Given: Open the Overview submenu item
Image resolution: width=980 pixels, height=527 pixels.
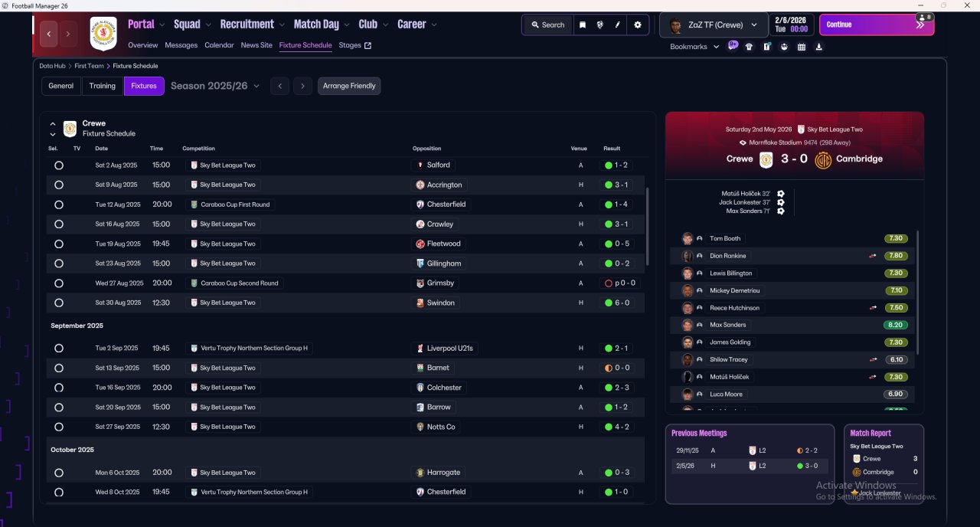Looking at the screenshot, I should click(143, 45).
